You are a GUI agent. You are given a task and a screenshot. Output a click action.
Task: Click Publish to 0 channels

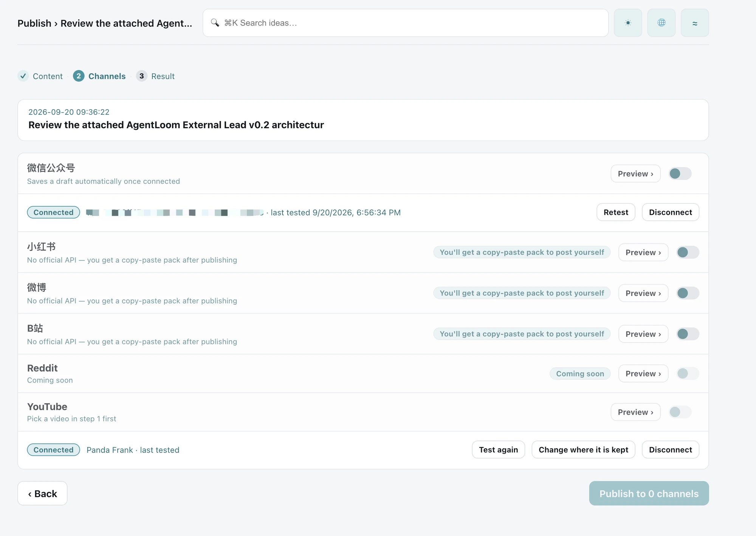pyautogui.click(x=649, y=493)
